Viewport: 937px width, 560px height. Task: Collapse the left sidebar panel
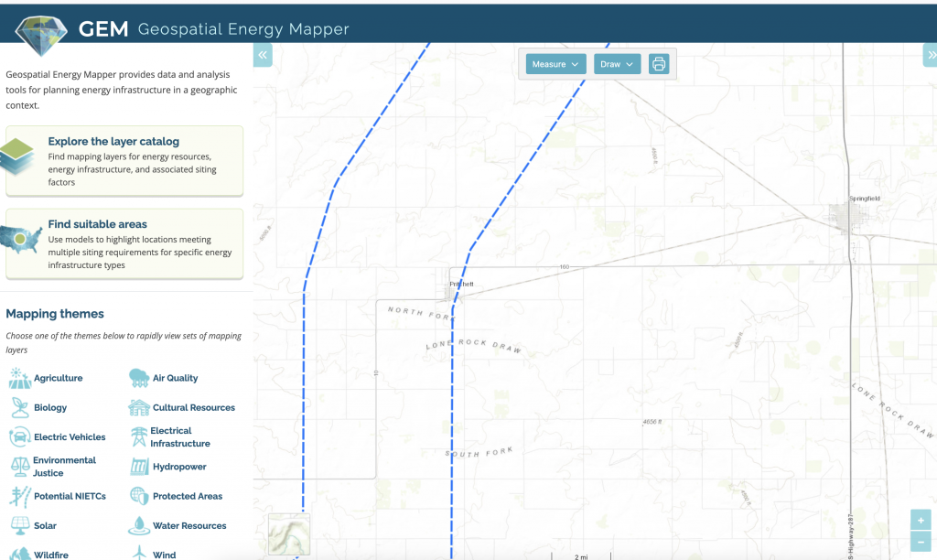[263, 56]
